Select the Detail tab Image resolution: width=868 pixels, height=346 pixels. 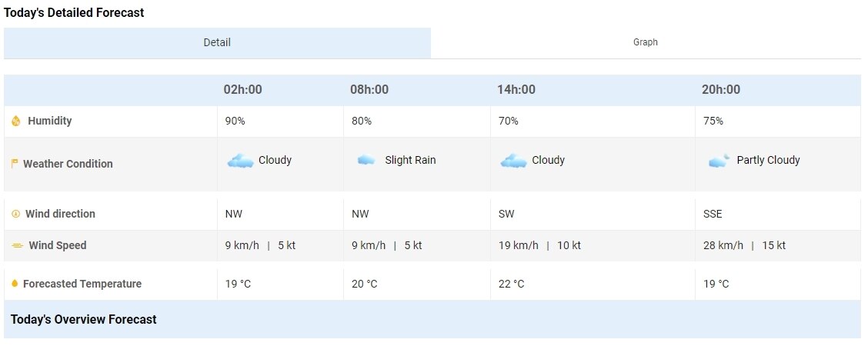[217, 43]
